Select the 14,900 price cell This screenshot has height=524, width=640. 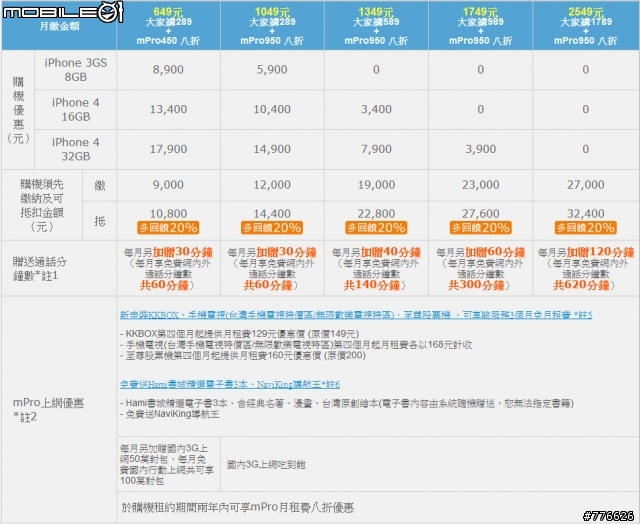(x=272, y=149)
